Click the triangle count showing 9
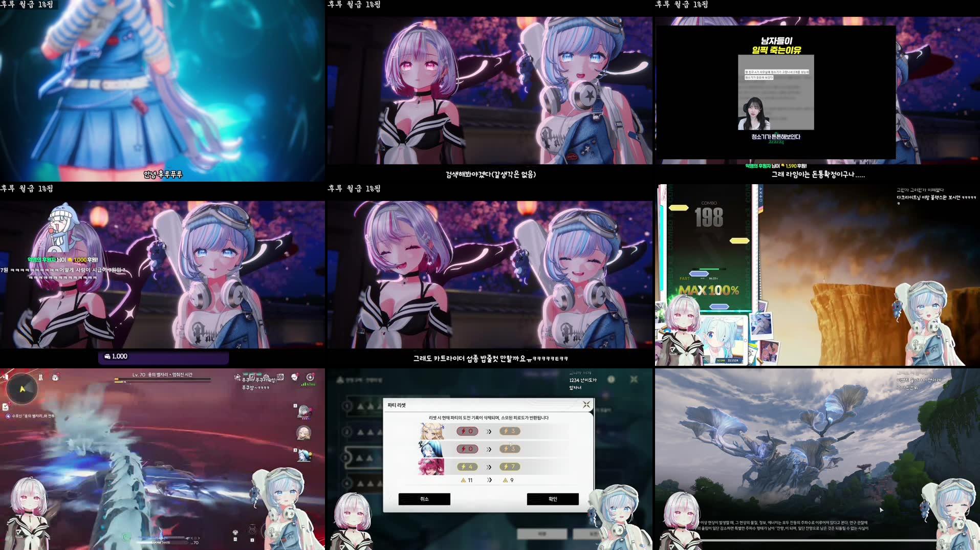 pos(508,480)
